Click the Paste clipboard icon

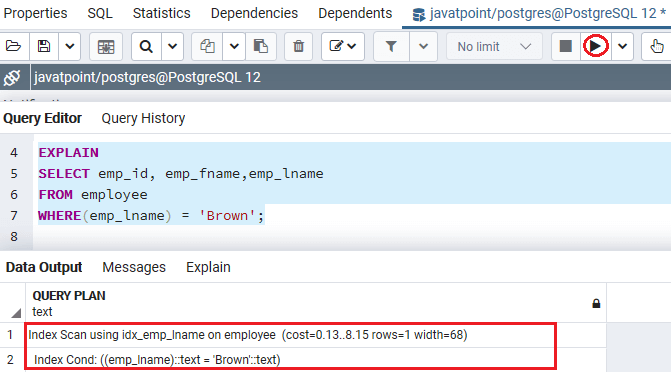click(261, 46)
